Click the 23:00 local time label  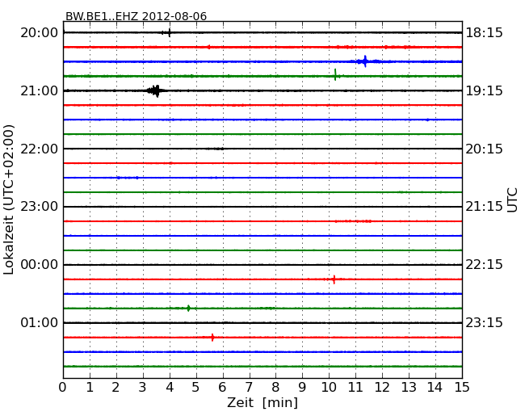[40, 207]
